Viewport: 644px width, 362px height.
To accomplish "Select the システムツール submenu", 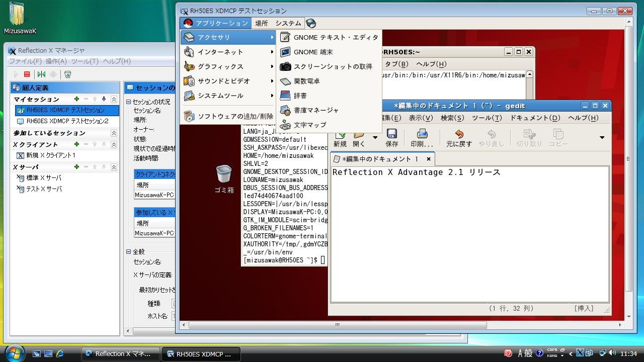I will [x=228, y=96].
